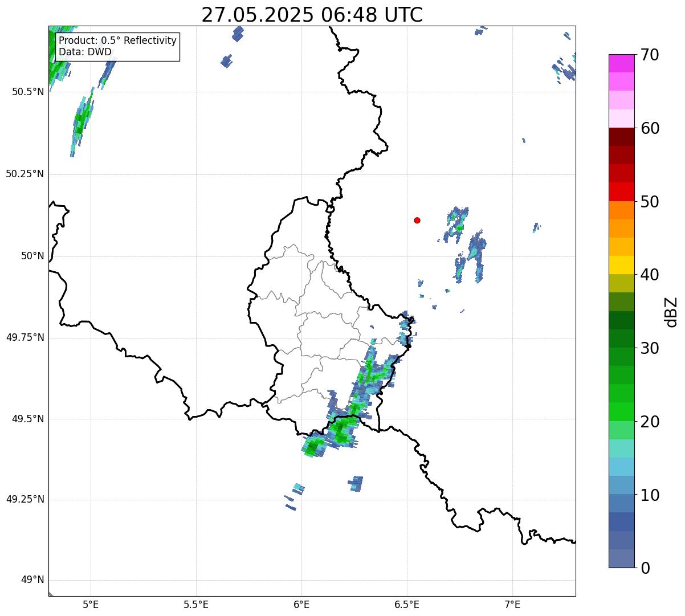Click the 49.75°N latitude label
Screen dimensions: 685x616
25,337
